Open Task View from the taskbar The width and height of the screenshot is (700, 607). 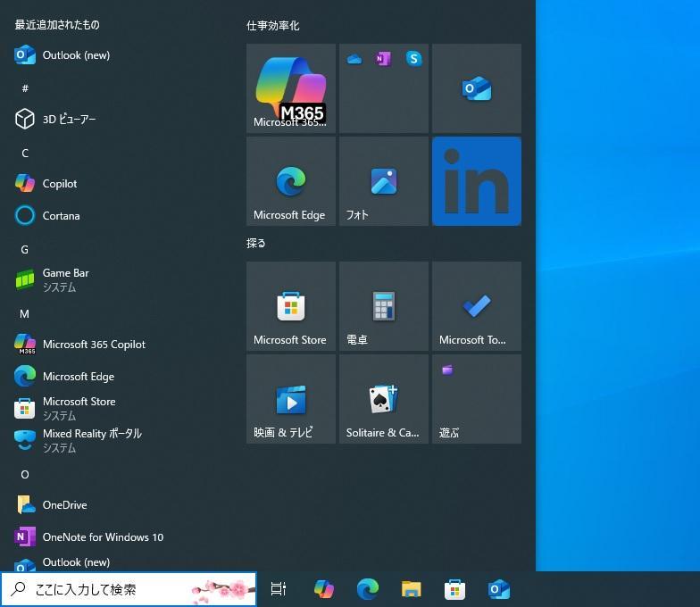pos(279,589)
